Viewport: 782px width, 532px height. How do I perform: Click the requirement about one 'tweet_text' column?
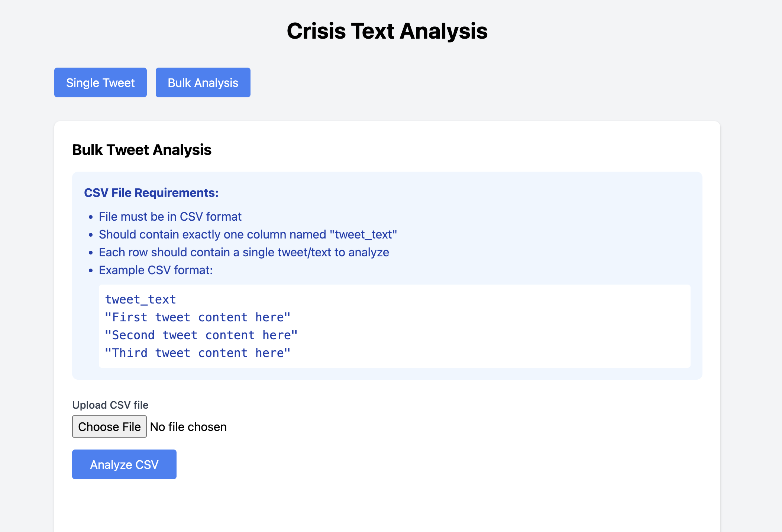pos(248,234)
